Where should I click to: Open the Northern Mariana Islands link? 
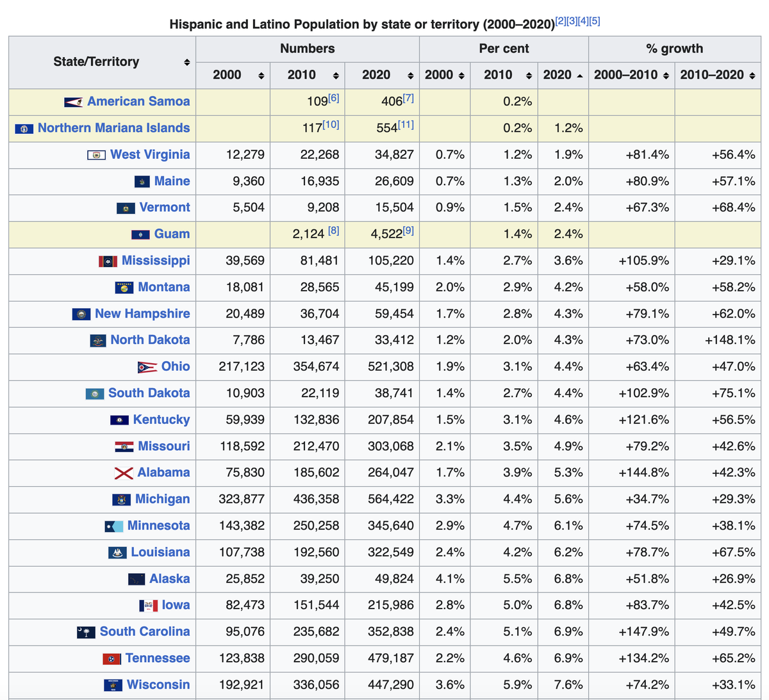click(113, 128)
